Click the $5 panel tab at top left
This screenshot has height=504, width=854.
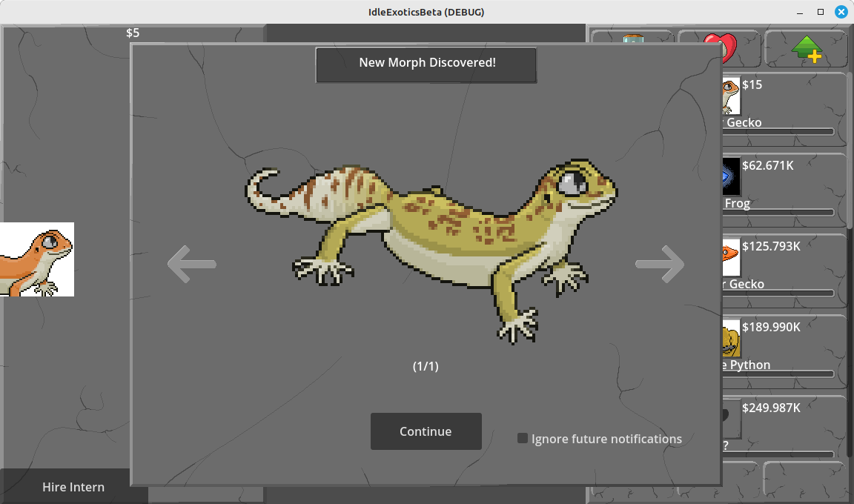click(x=132, y=33)
